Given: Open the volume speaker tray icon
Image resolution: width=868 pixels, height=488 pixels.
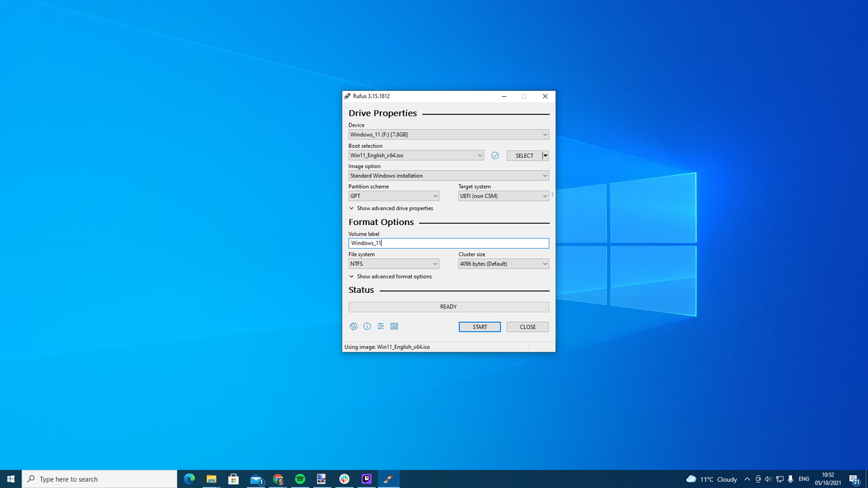Looking at the screenshot, I should tap(768, 479).
